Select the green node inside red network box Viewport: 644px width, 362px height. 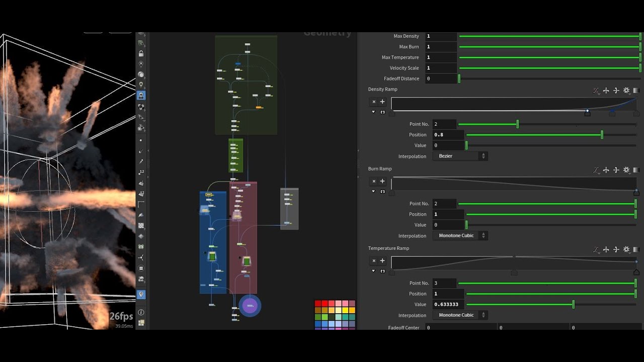click(247, 261)
